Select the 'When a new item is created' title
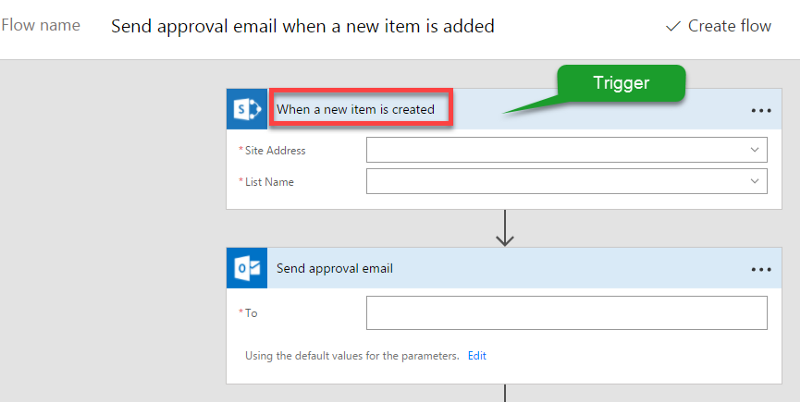Viewport: 800px width, 402px height. (356, 109)
